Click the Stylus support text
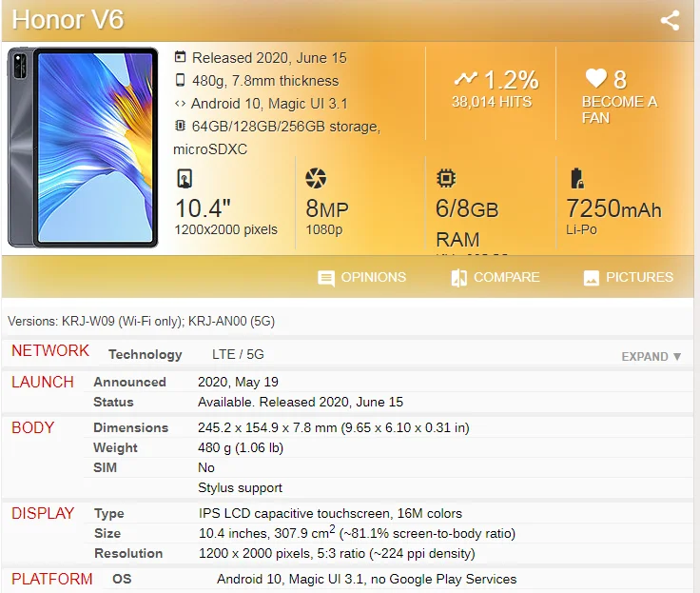The height and width of the screenshot is (593, 700). [240, 488]
